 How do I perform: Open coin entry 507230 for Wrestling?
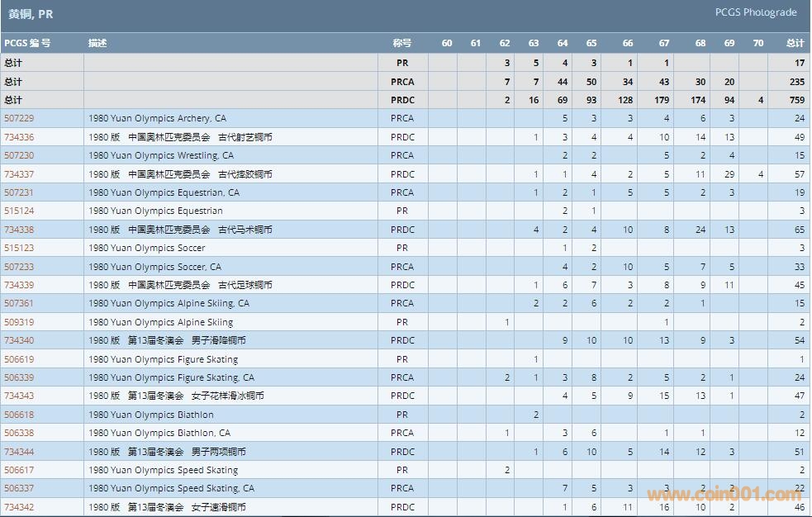click(19, 155)
